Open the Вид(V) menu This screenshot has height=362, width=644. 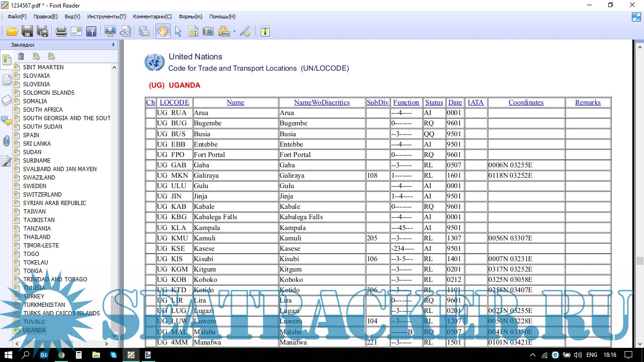tap(72, 16)
